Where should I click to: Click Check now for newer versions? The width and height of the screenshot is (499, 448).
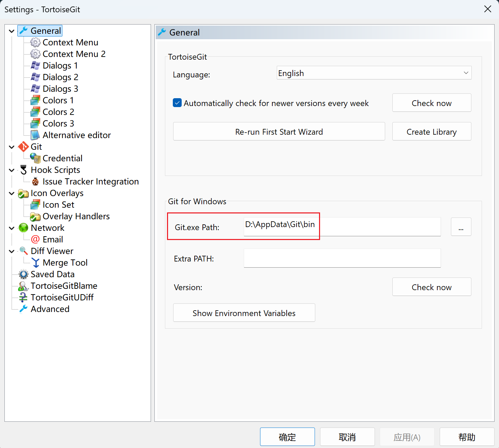coord(432,103)
